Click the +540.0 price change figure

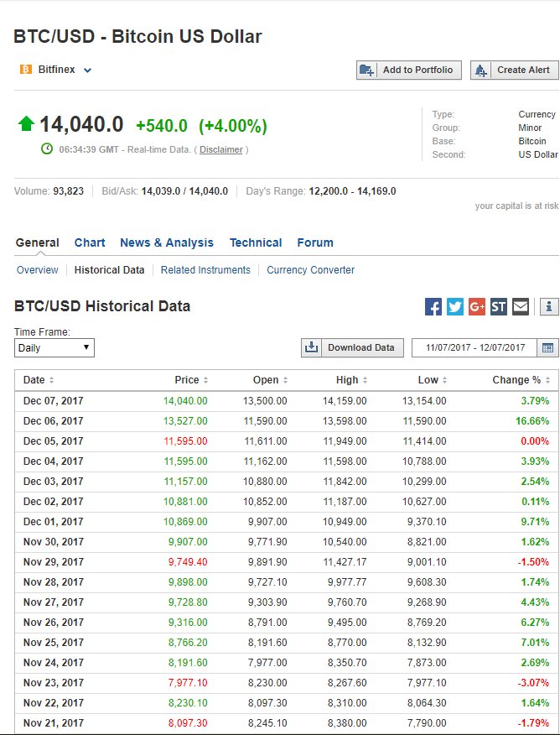[x=162, y=126]
